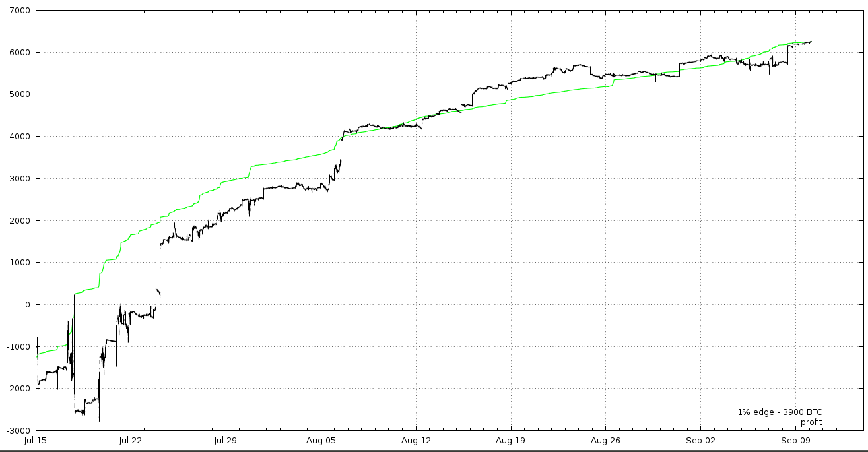Screen dimensions: 868x452
Task: Click the '6000' y-axis label
Action: 20,53
